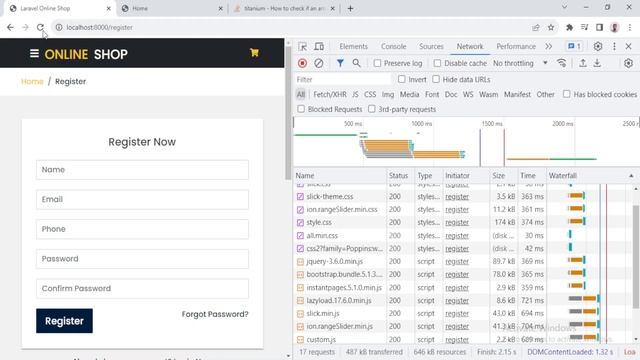
Task: Check Hide data URLs checkbox
Action: point(436,79)
